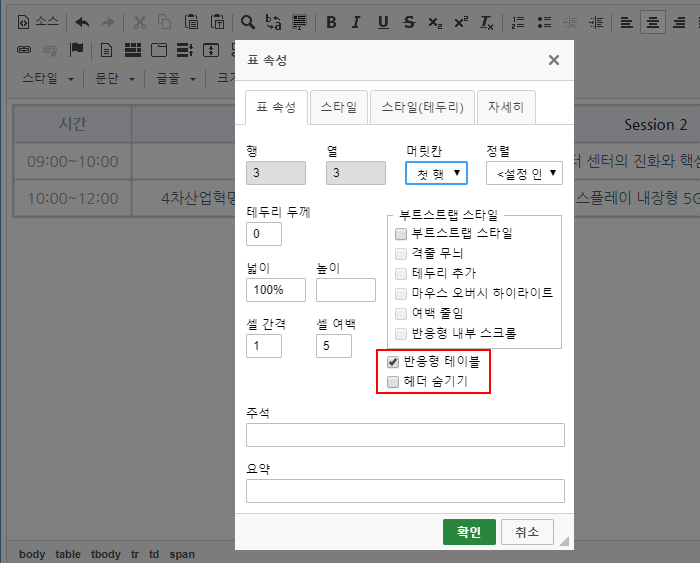Switch to the 표 속성 tab
Image resolution: width=700 pixels, height=563 pixels.
point(276,107)
